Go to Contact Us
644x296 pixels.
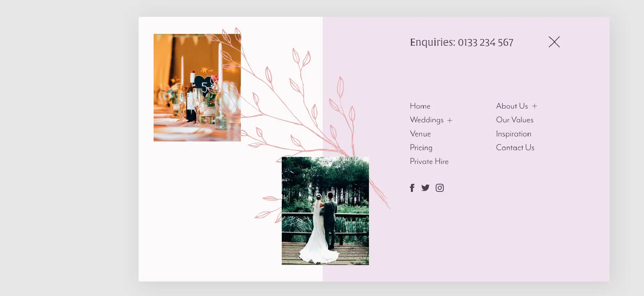(x=515, y=147)
